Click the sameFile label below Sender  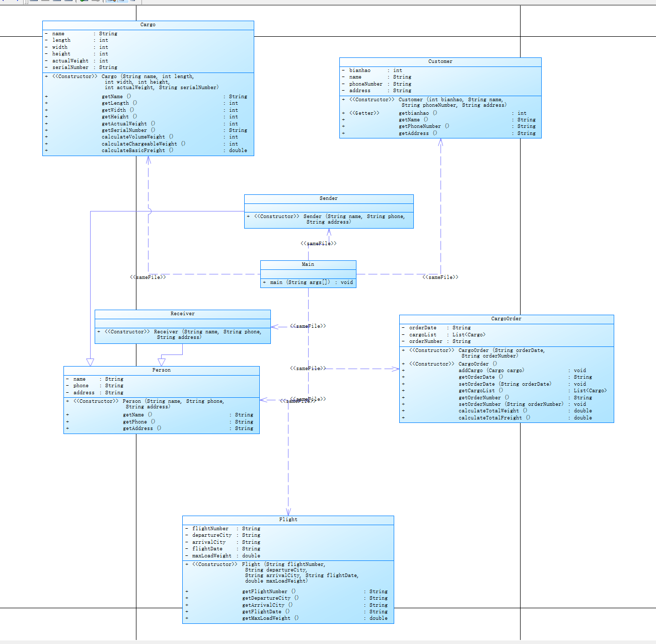319,244
